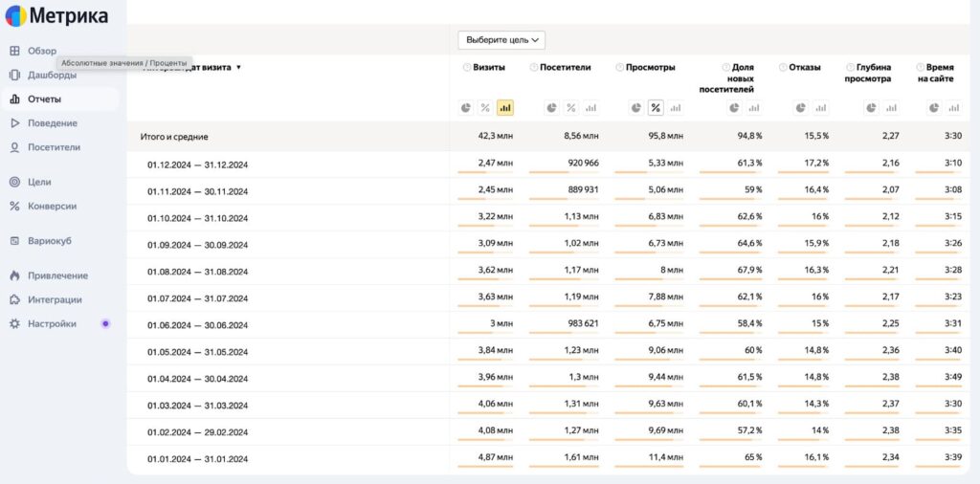This screenshot has height=484, width=980.
Task: Sort by Просмотры column header
Action: pyautogui.click(x=651, y=68)
